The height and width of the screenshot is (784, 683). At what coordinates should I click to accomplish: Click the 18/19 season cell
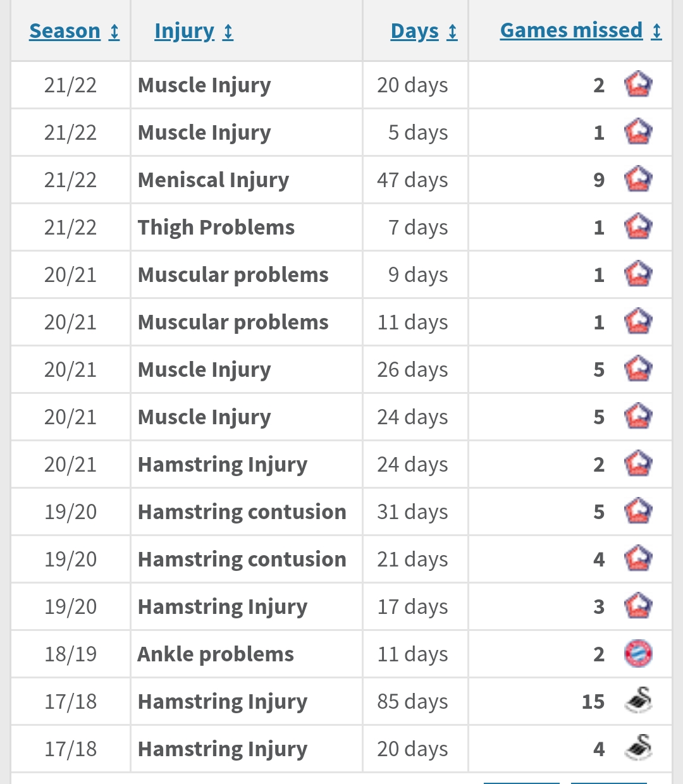click(70, 654)
